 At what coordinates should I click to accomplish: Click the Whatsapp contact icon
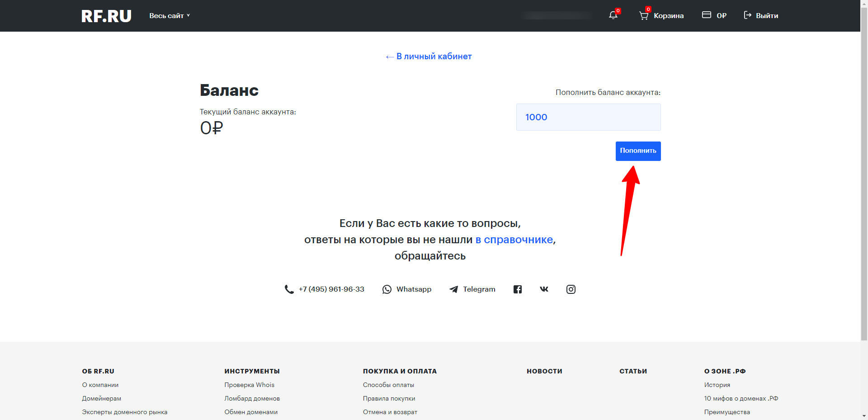point(387,289)
